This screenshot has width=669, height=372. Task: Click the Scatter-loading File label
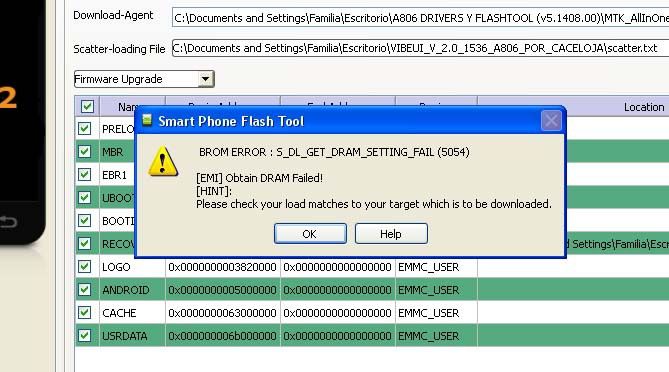click(119, 49)
